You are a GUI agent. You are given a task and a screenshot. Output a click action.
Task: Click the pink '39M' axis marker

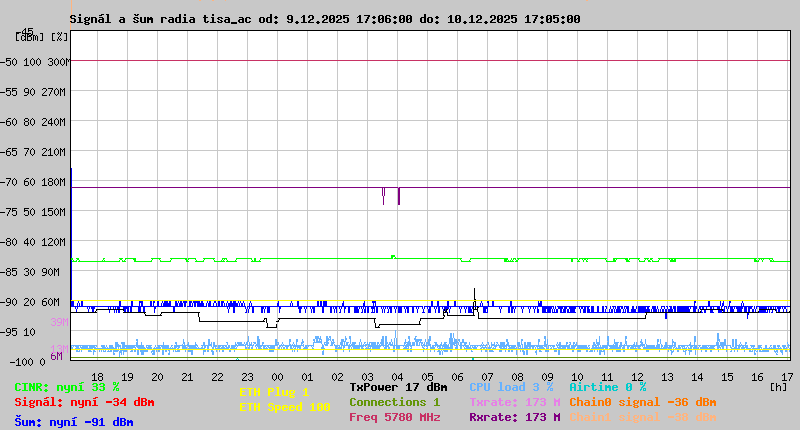59,322
